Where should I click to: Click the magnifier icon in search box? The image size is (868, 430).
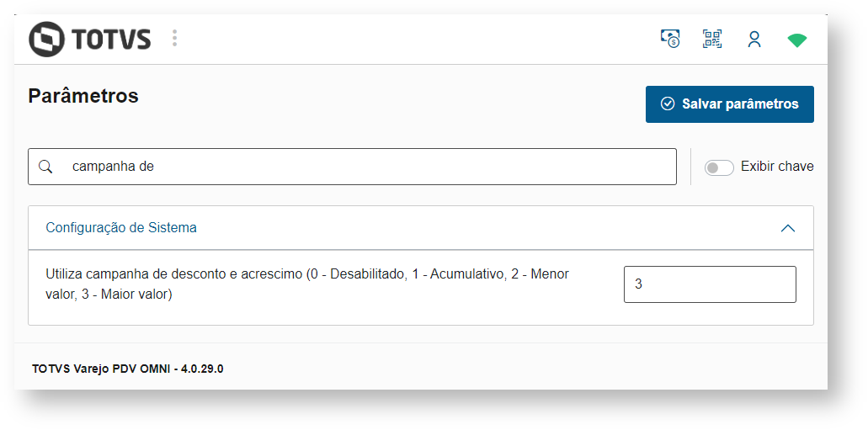pyautogui.click(x=46, y=167)
